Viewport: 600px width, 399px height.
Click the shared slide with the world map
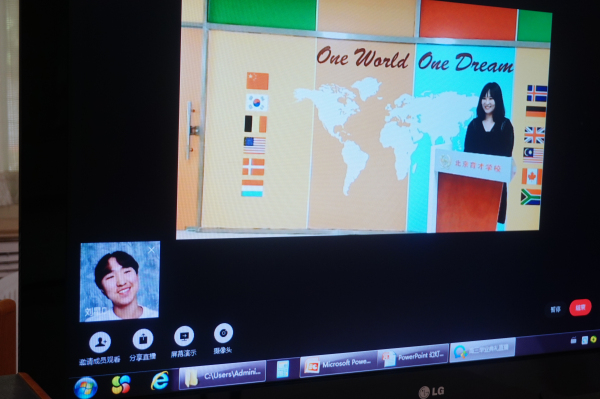[364, 119]
